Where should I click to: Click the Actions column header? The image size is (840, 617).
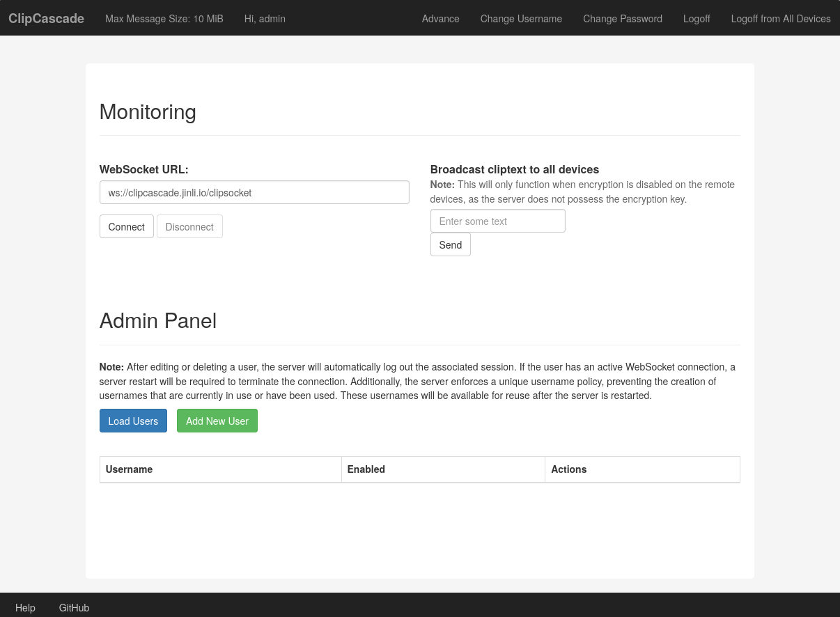coord(568,469)
